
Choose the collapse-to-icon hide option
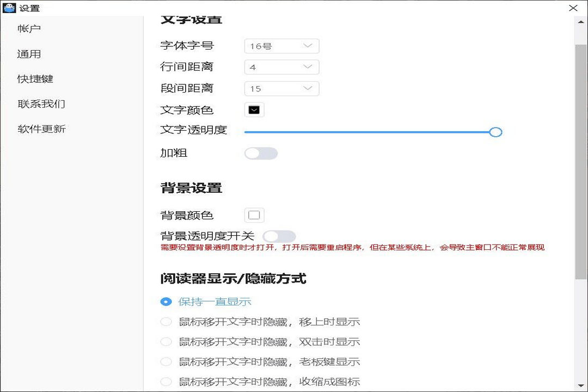(x=166, y=381)
